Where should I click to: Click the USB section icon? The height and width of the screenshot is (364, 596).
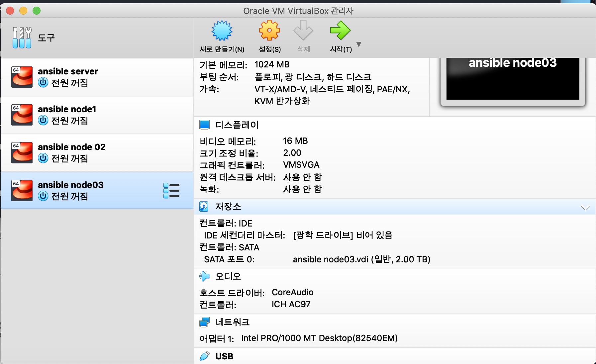[205, 356]
